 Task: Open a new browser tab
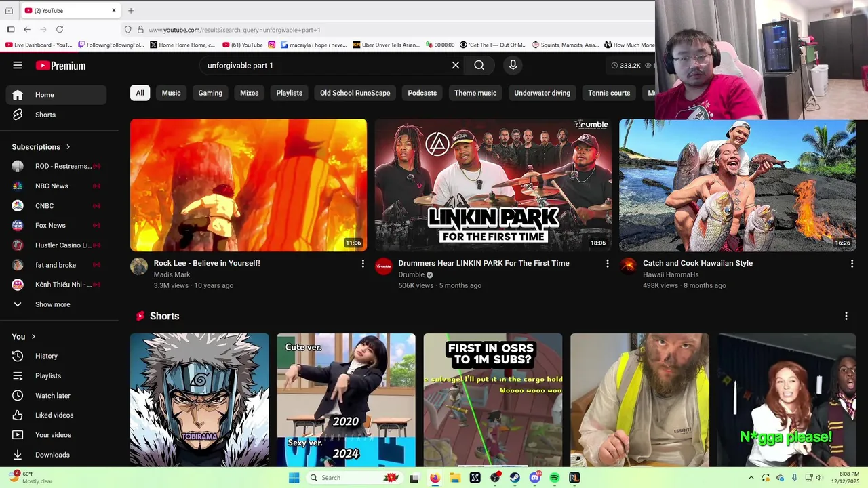[x=131, y=10]
